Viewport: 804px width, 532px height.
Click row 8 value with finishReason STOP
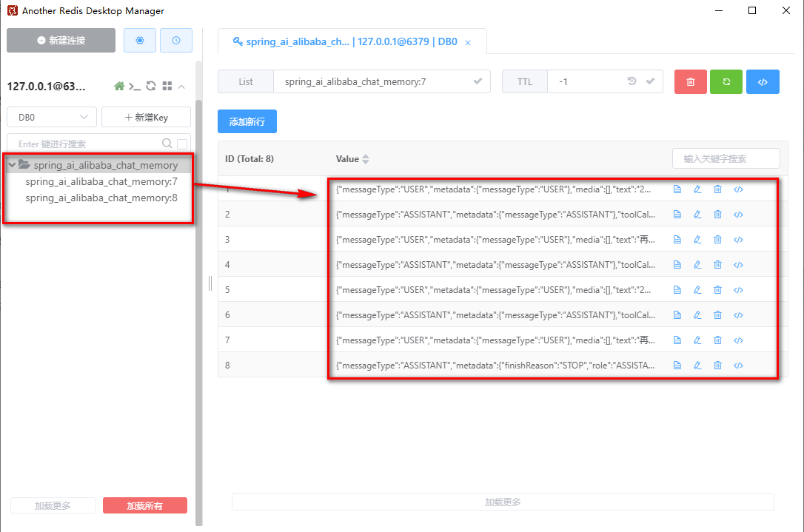click(x=495, y=366)
